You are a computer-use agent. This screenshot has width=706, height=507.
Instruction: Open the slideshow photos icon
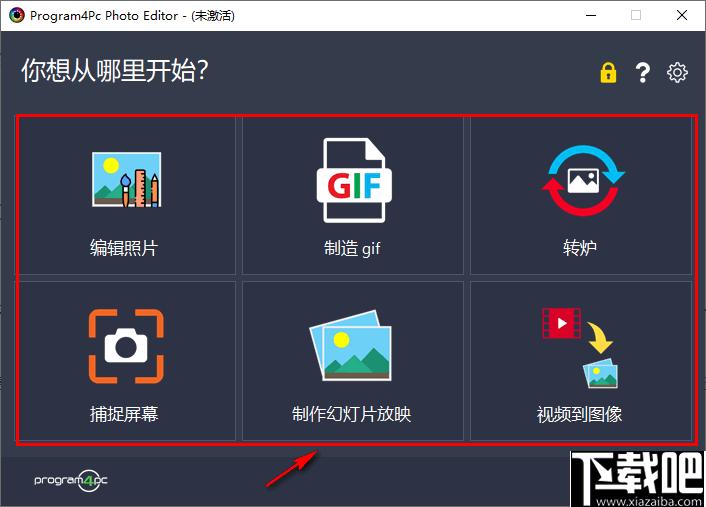click(x=350, y=345)
